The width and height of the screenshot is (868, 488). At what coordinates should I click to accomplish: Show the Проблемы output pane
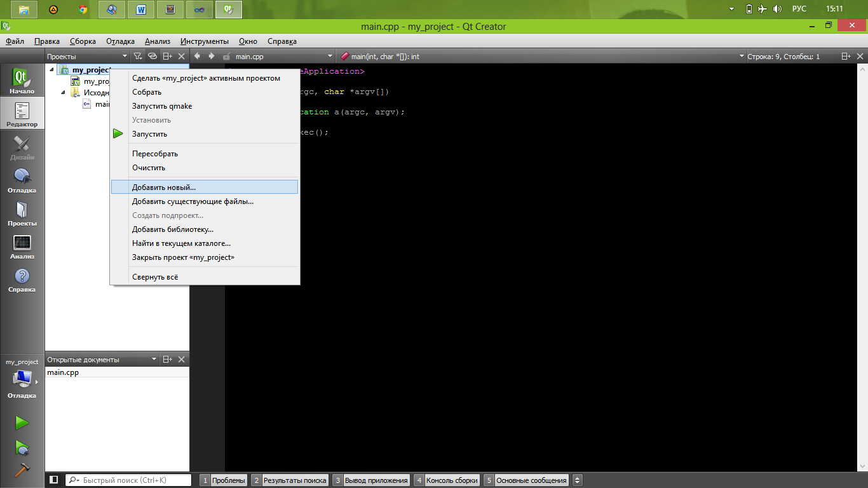coord(224,480)
